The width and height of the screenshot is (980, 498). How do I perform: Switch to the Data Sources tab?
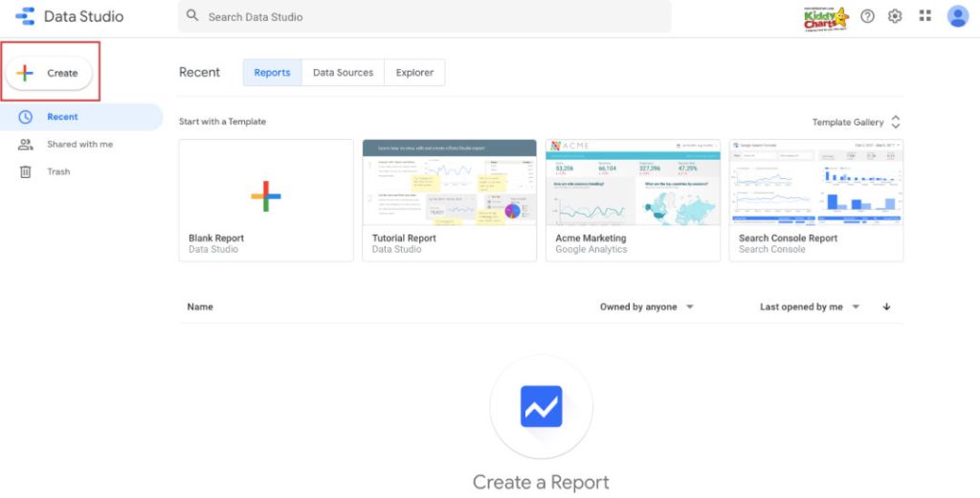tap(344, 73)
